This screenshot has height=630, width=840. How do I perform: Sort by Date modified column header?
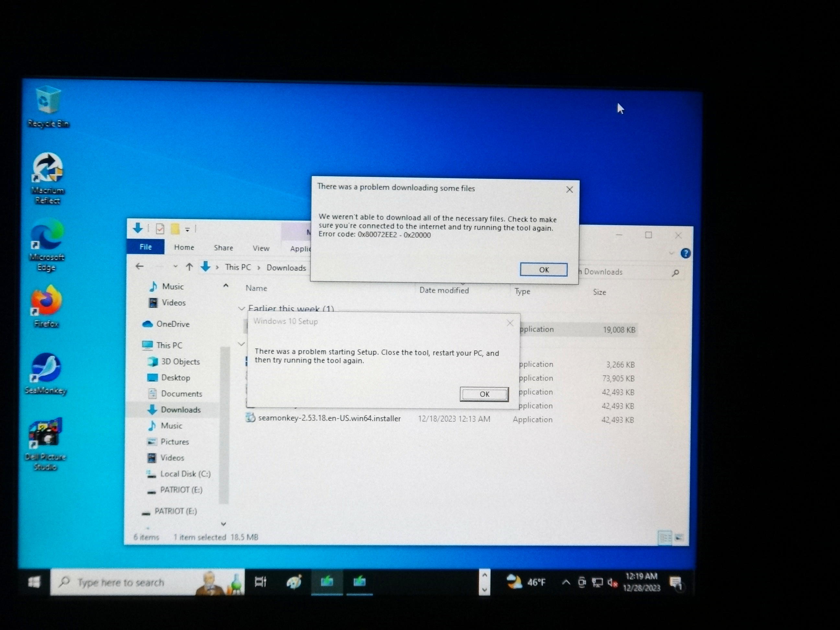444,290
